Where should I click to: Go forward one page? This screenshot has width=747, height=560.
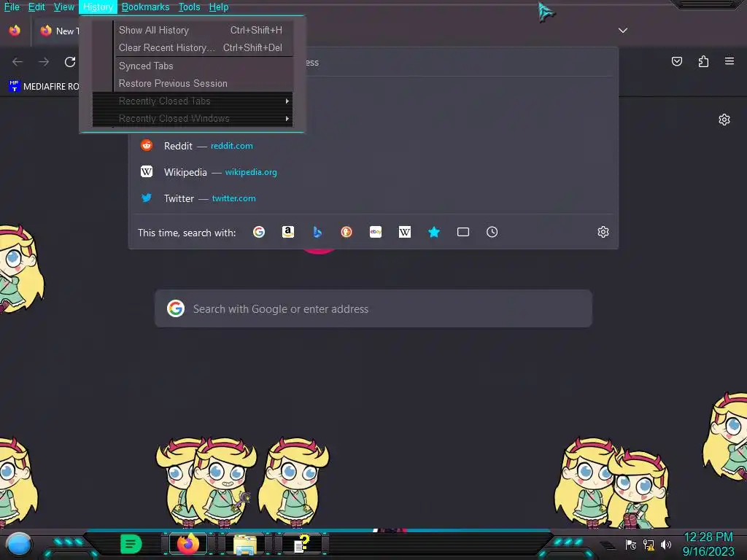(44, 61)
